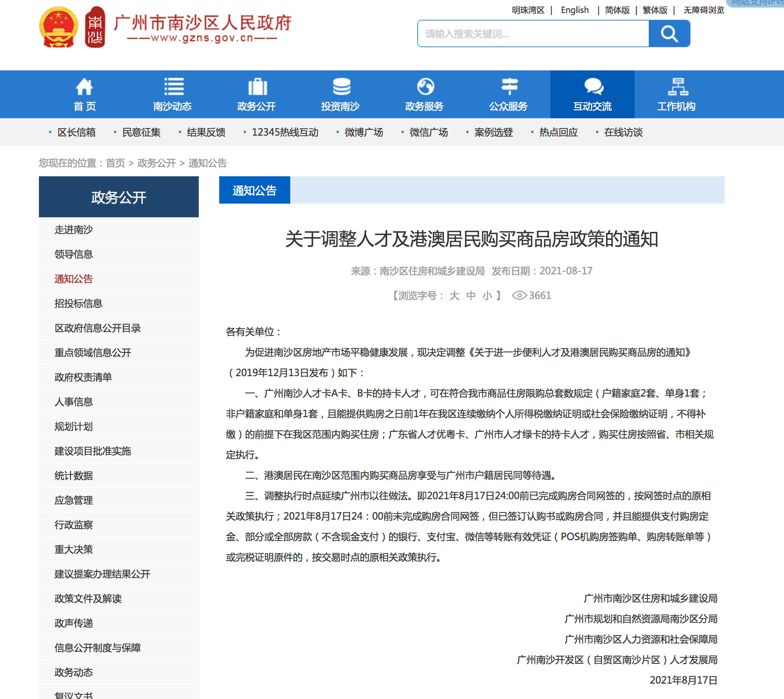The height and width of the screenshot is (699, 784).
Task: Click the chat bubble icon above 互动交流
Action: tap(593, 86)
